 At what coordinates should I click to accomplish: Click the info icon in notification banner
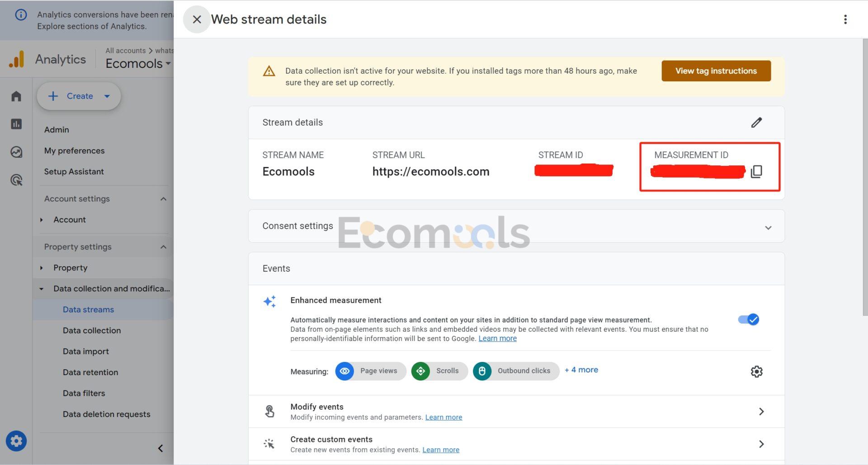[x=21, y=14]
